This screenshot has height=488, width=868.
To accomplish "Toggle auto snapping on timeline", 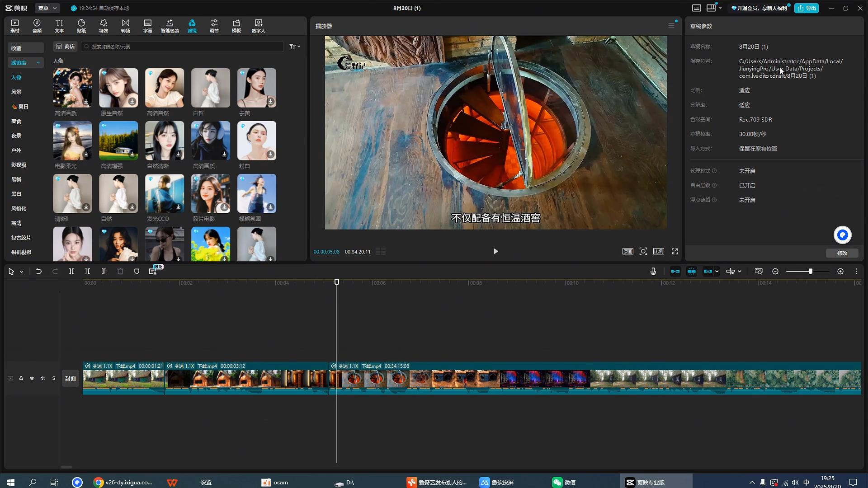I will pyautogui.click(x=692, y=272).
